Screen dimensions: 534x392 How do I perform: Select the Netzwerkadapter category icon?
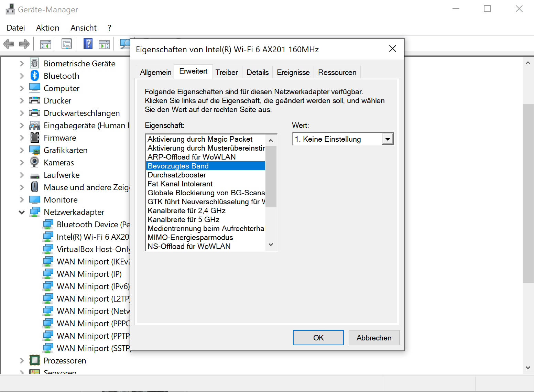coord(35,212)
